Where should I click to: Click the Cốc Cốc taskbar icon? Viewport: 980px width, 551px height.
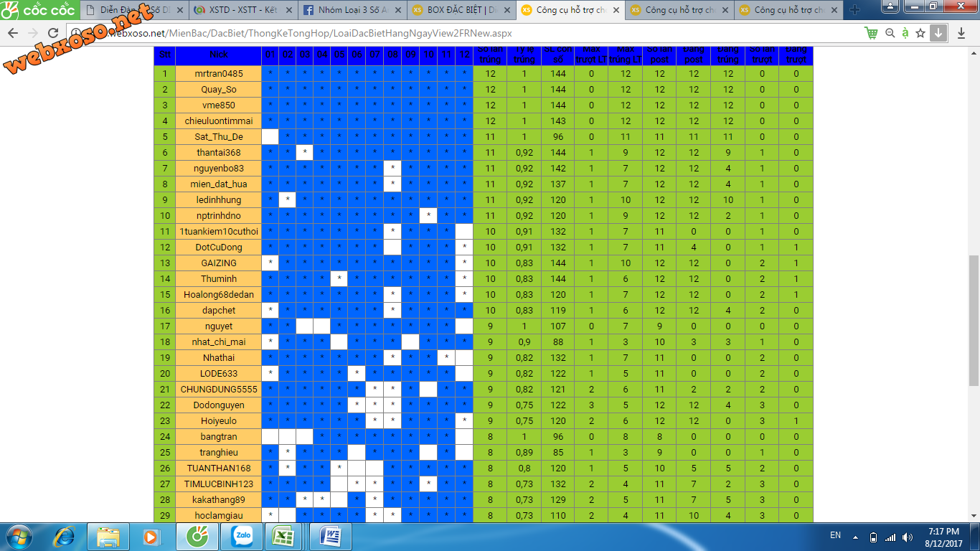pos(197,537)
